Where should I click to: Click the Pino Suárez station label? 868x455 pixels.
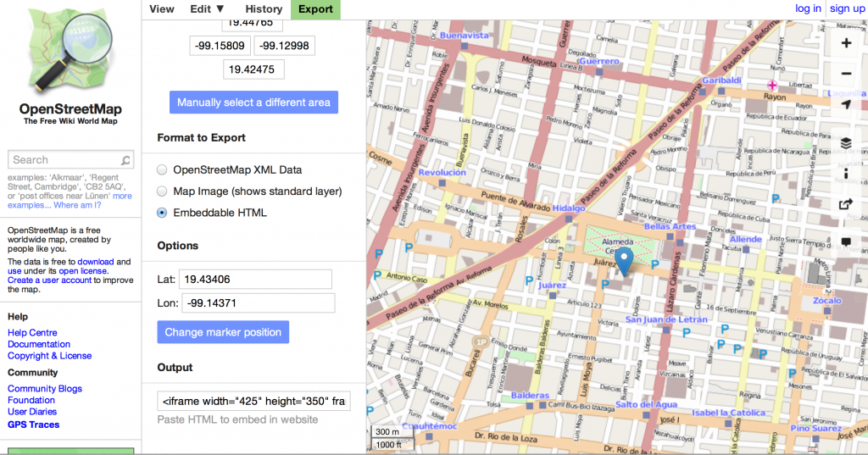(x=816, y=429)
